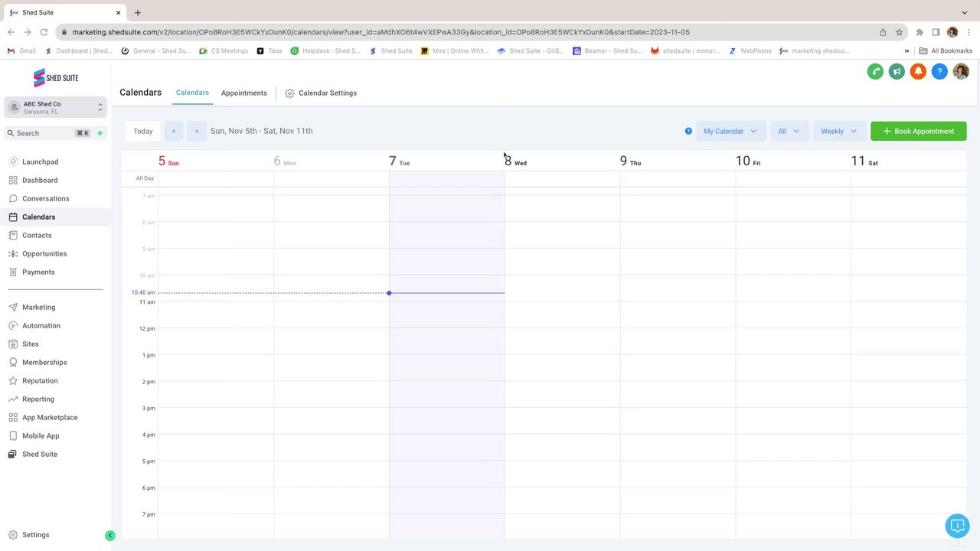Change the Weekly view dropdown
The image size is (980, 551).
(838, 132)
